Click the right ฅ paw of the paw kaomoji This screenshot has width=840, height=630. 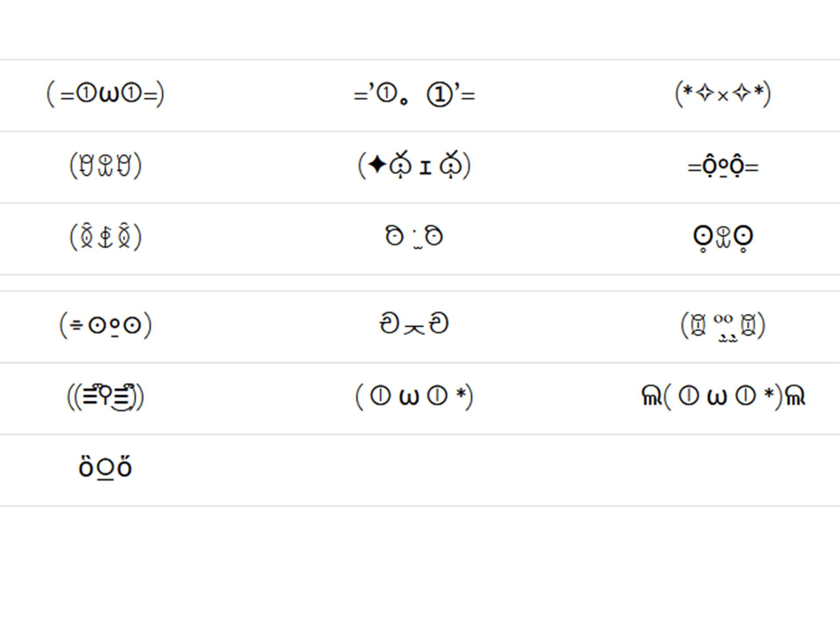795,396
